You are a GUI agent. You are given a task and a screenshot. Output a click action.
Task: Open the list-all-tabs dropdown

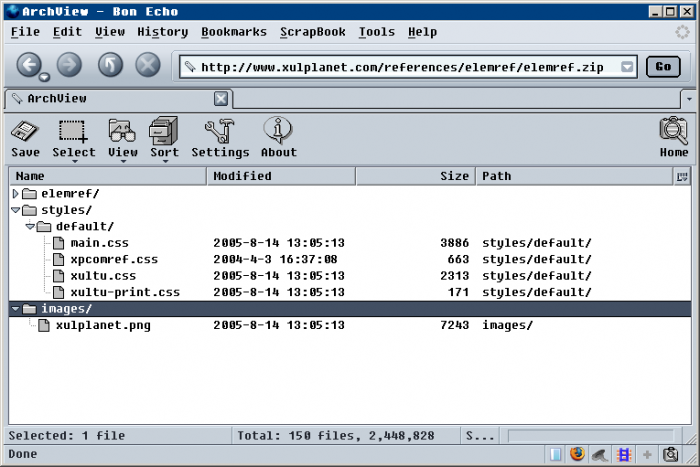point(689,99)
